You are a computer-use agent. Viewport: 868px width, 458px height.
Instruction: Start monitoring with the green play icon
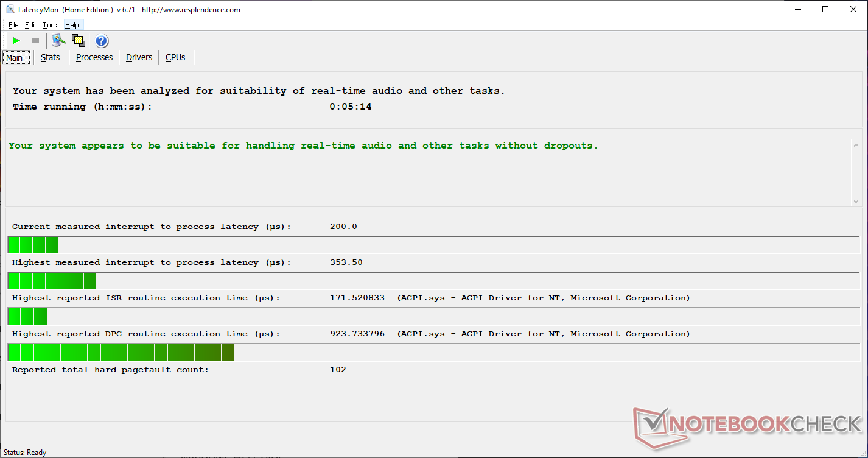coord(16,41)
